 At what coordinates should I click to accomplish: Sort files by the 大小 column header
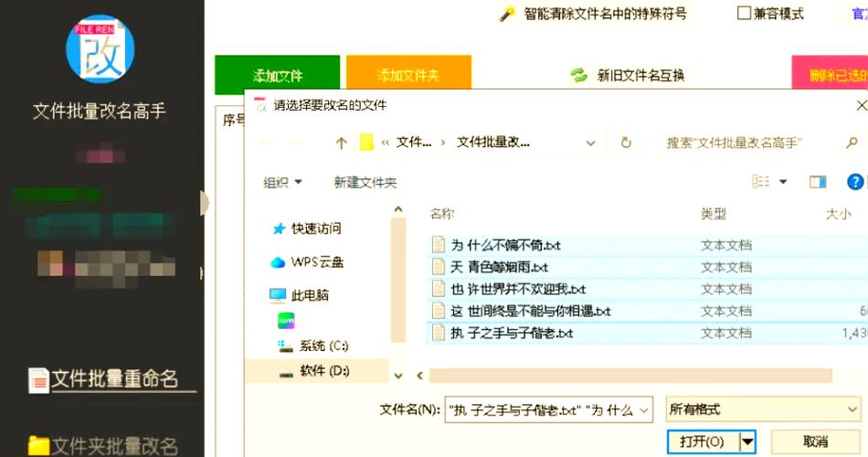(838, 213)
